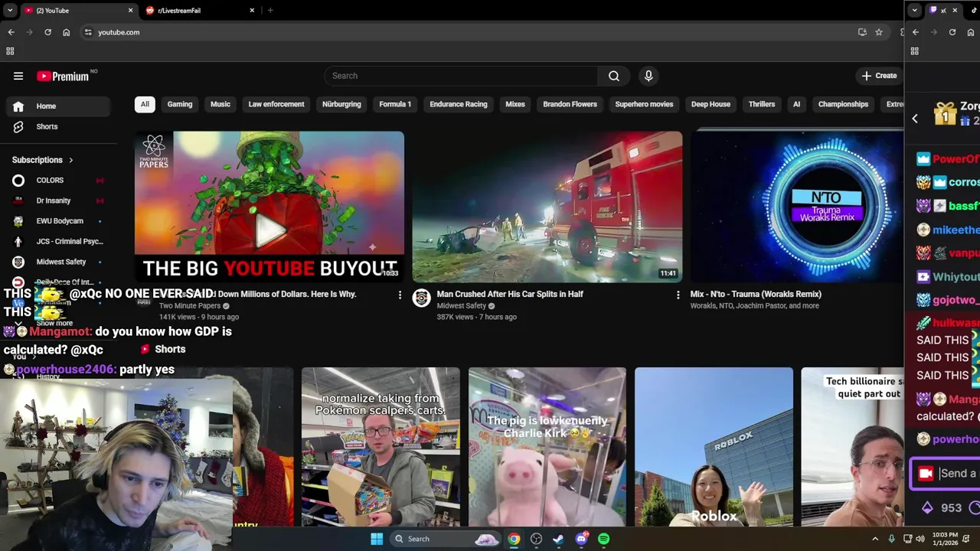The height and width of the screenshot is (551, 980).
Task: Open the tab search dropdown in YouTube window
Action: (10, 10)
